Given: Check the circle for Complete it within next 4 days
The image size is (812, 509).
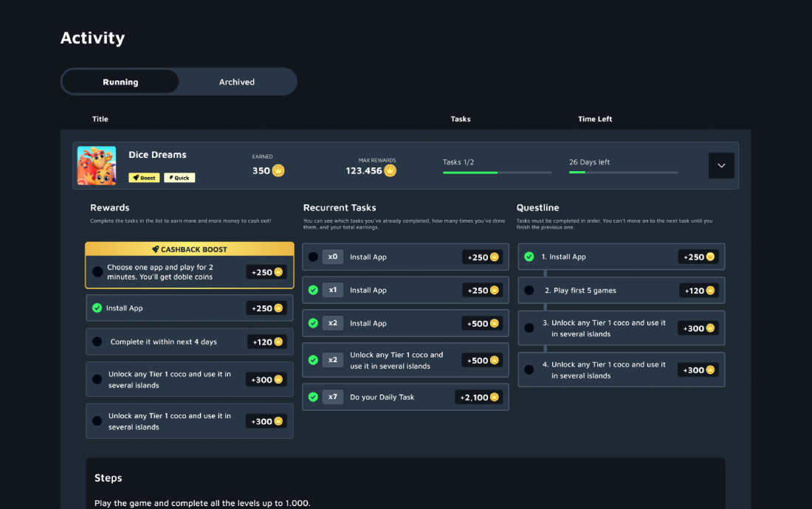Looking at the screenshot, I should [97, 342].
